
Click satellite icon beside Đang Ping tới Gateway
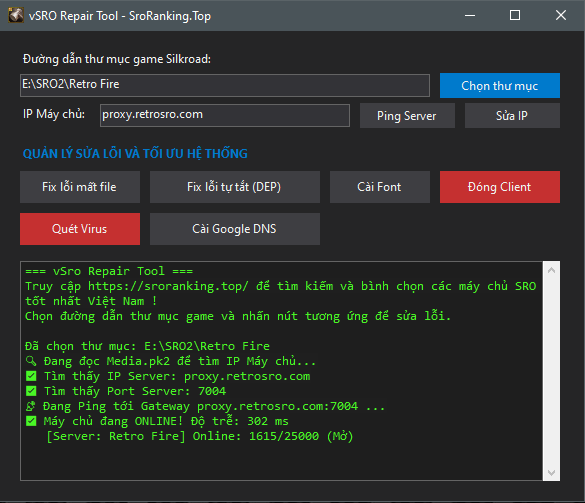pos(31,406)
